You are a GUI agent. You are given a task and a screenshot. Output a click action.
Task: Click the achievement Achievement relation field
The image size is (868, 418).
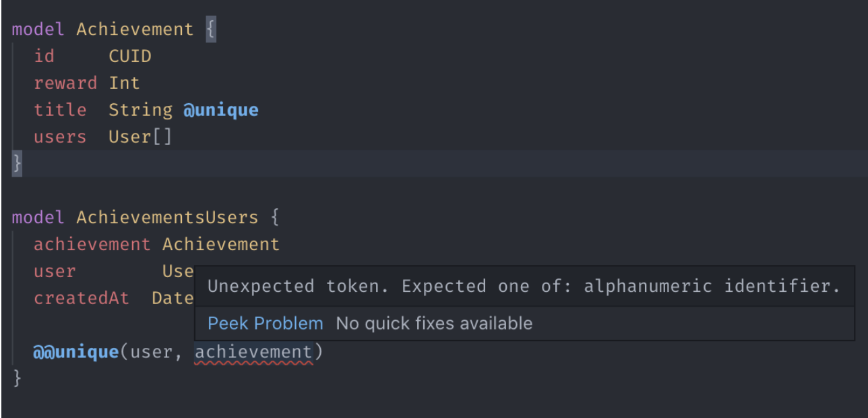click(155, 244)
